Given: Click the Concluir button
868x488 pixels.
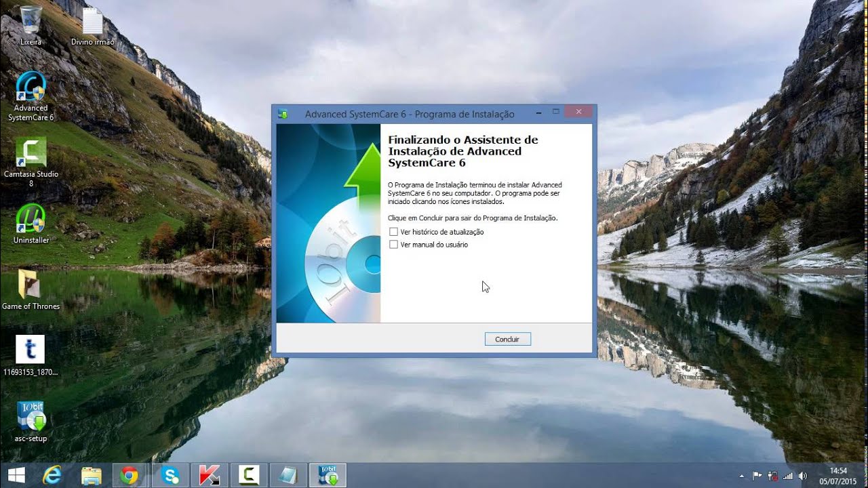Looking at the screenshot, I should [x=507, y=339].
